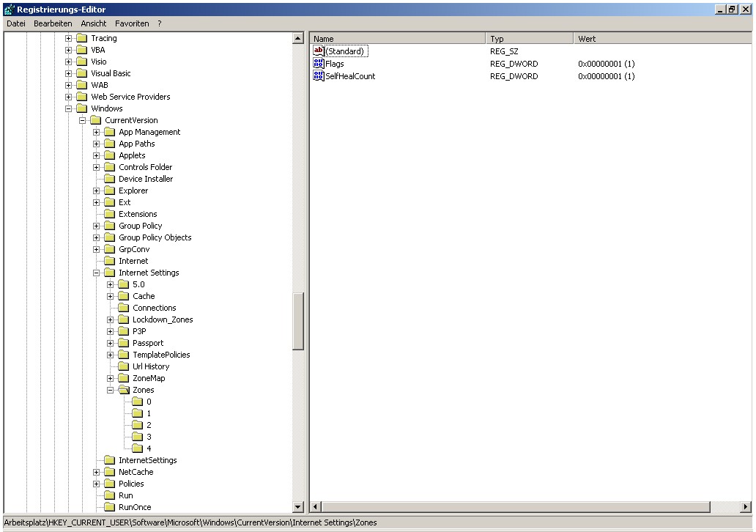
Task: Select the Cache key
Action: (144, 296)
